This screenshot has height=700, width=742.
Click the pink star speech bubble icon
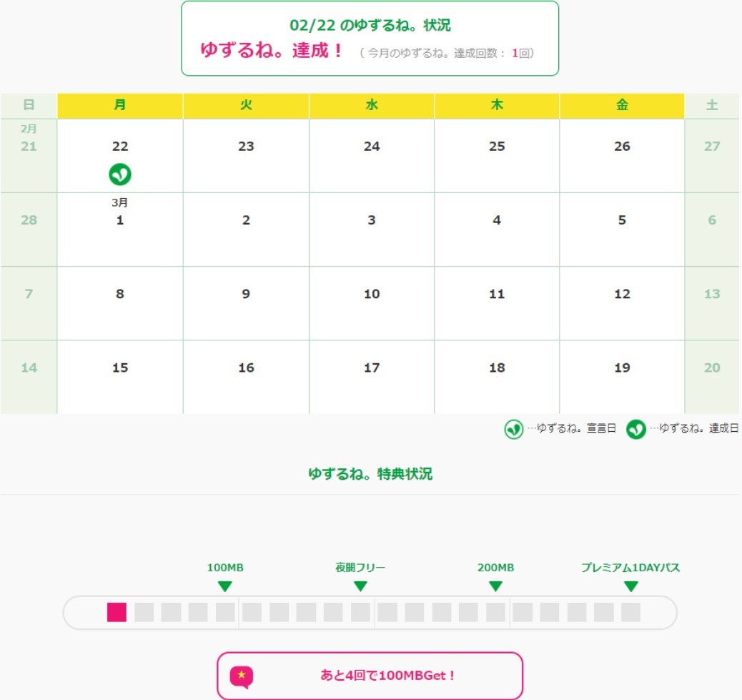tap(242, 676)
